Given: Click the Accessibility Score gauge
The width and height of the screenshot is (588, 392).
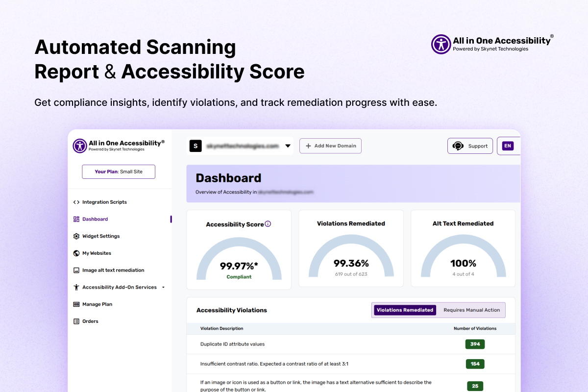Looking at the screenshot, I should pos(239,257).
